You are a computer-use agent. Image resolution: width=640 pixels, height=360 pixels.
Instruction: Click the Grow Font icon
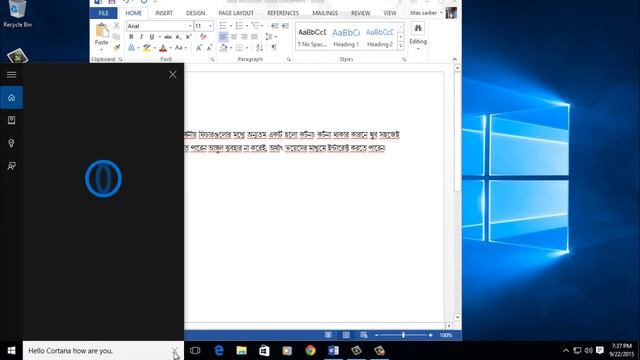point(199,48)
